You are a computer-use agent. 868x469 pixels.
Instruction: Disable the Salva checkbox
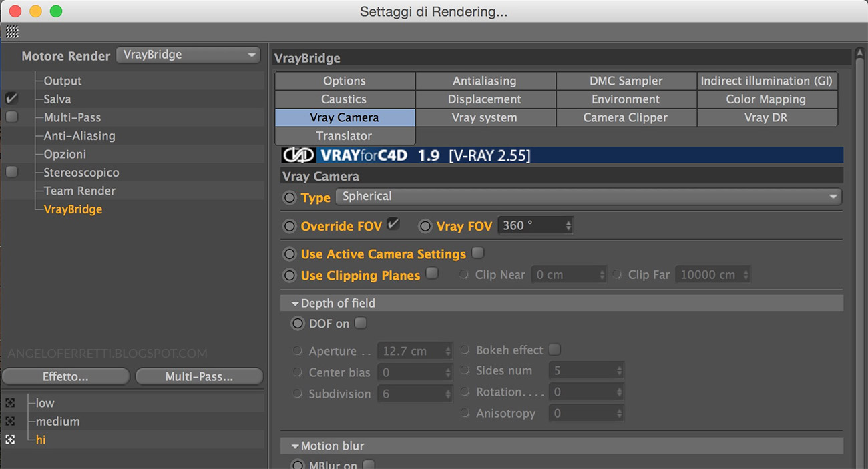[x=11, y=99]
